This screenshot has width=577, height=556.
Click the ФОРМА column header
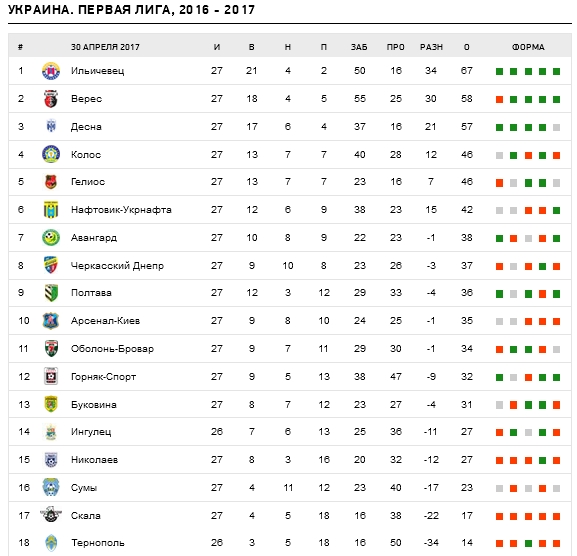pos(528,47)
